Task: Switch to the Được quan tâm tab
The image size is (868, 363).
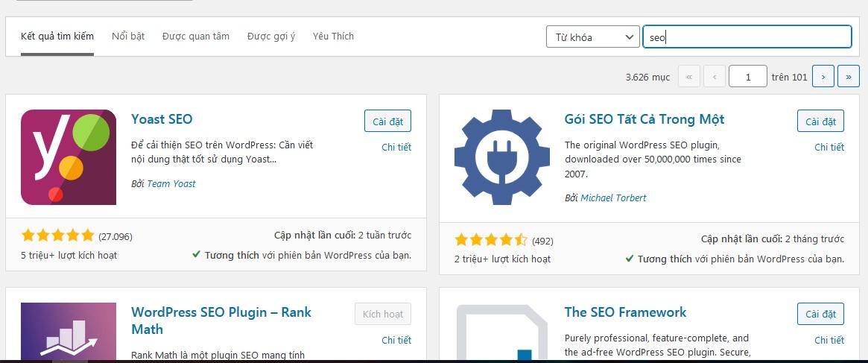Action: (x=196, y=36)
